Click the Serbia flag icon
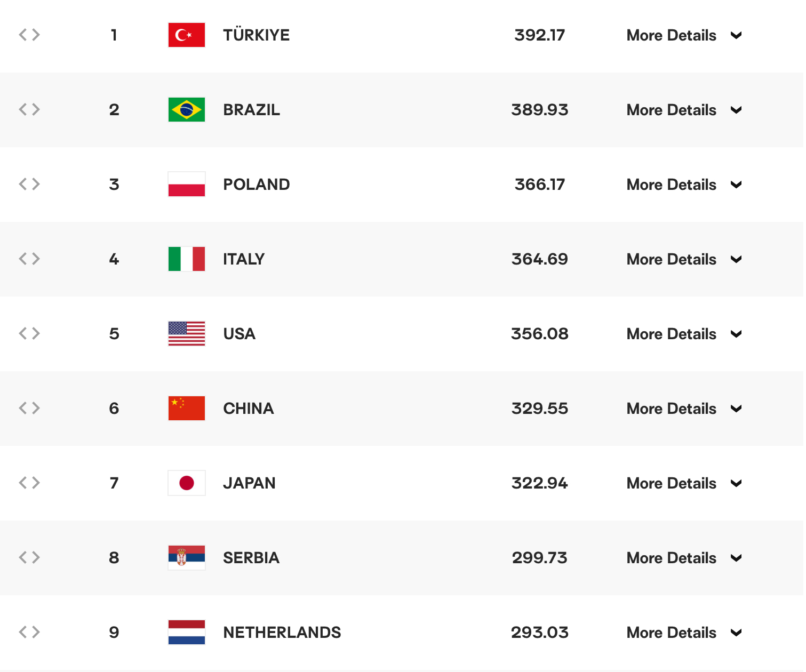This screenshot has height=672, width=806. (x=186, y=558)
